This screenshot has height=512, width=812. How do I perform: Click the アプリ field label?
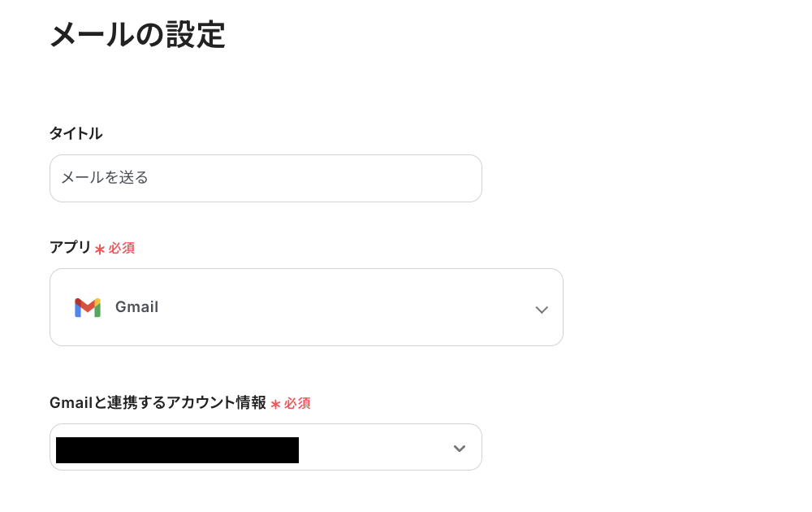(71, 247)
